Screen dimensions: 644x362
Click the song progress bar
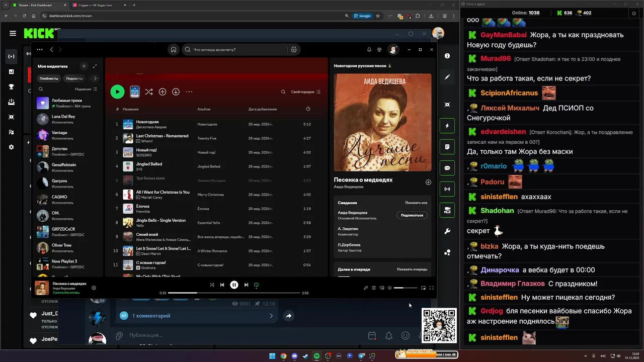234,293
